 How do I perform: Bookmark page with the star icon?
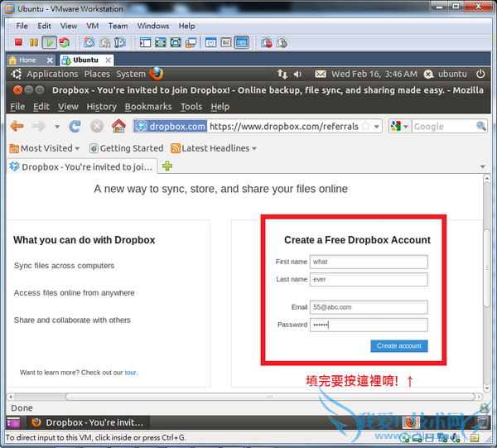pos(366,126)
